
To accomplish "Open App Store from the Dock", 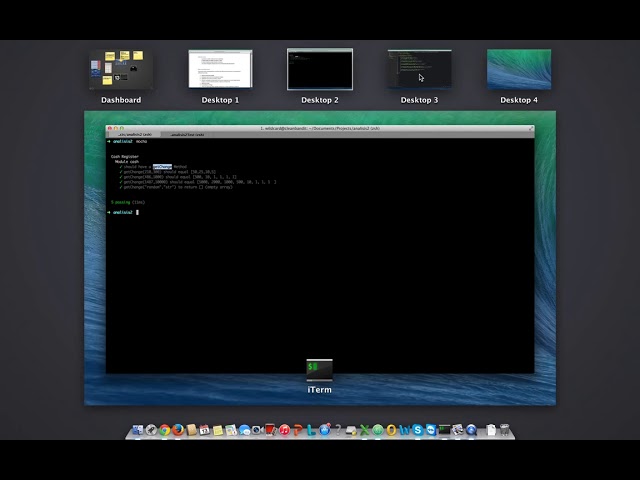I will (324, 430).
